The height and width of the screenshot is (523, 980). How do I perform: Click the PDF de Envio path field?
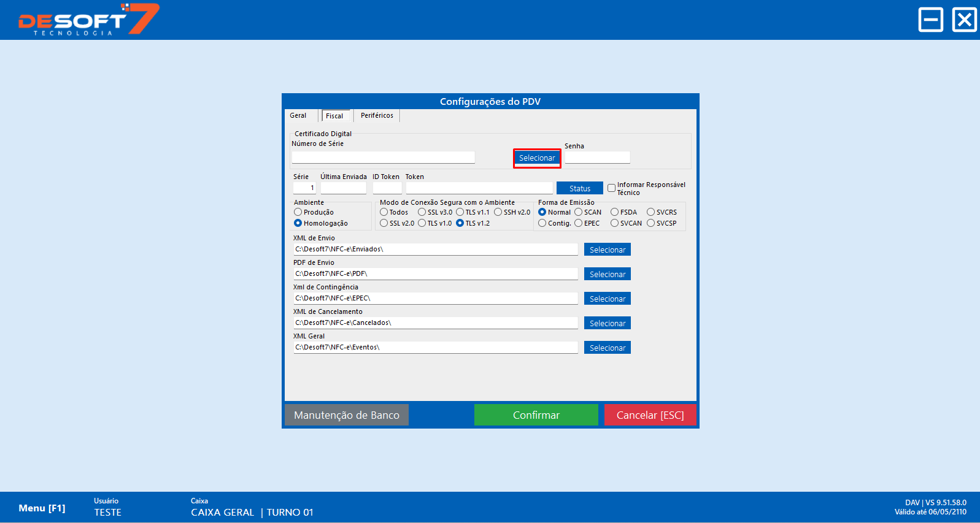click(436, 273)
